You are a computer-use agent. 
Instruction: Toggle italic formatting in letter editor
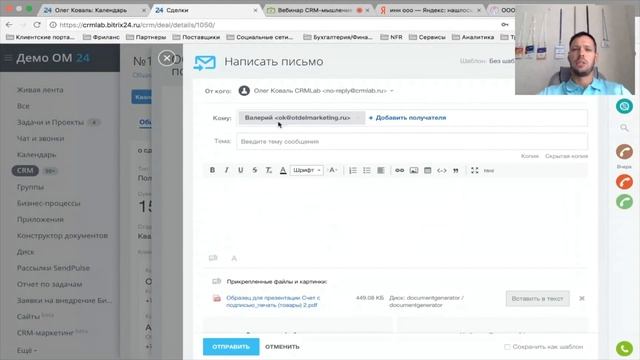click(227, 170)
